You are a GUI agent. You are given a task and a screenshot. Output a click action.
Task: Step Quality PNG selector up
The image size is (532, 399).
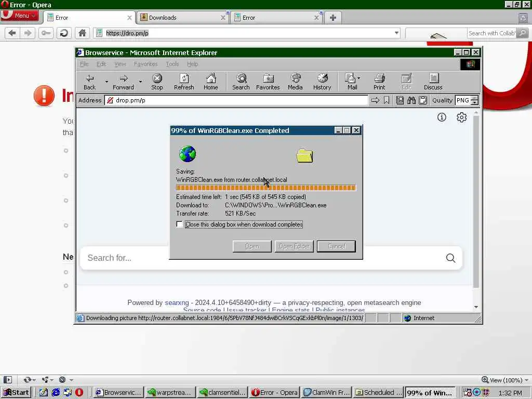click(475, 98)
